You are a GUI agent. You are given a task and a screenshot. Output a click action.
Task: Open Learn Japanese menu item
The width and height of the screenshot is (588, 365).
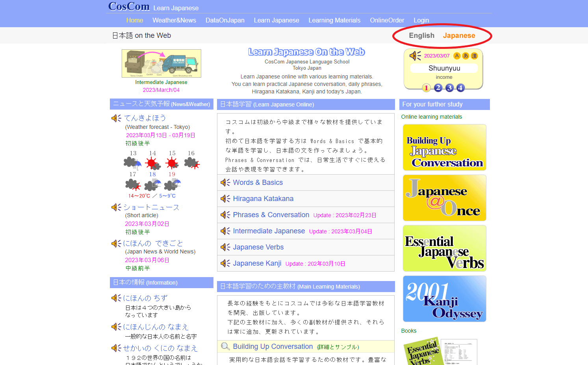point(276,20)
